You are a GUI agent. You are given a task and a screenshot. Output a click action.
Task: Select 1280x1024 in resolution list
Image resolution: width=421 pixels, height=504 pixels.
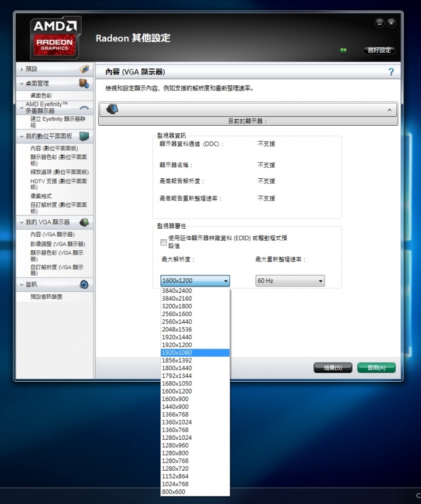click(195, 437)
